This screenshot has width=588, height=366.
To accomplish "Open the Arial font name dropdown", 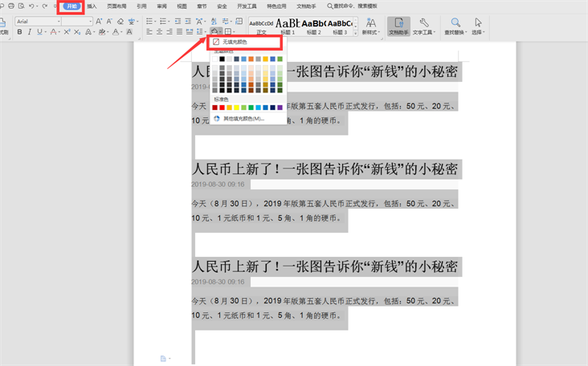I will (x=38, y=22).
